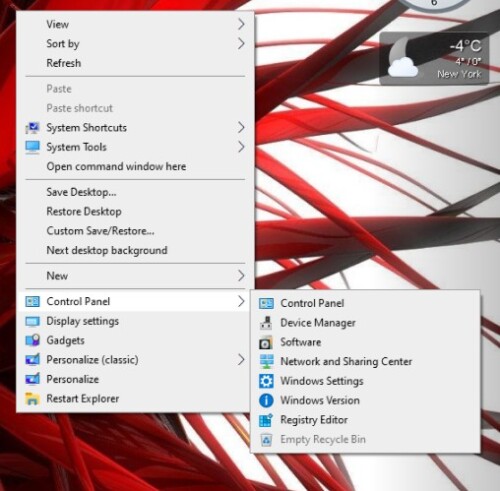Image resolution: width=500 pixels, height=491 pixels.
Task: Expand the Sort by submenu arrow
Action: coord(241,44)
